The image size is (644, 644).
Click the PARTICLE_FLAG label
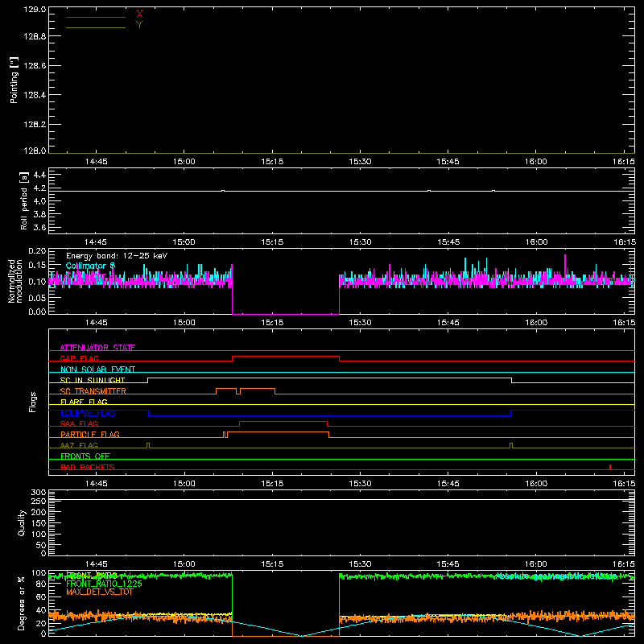[x=90, y=434]
